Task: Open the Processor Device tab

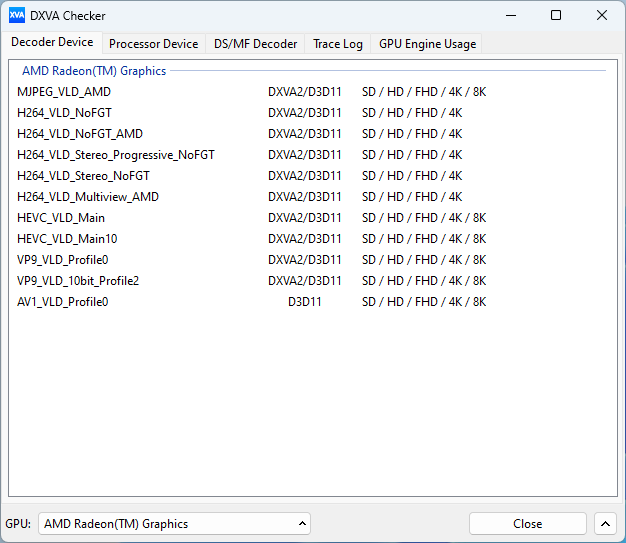Action: [x=154, y=44]
